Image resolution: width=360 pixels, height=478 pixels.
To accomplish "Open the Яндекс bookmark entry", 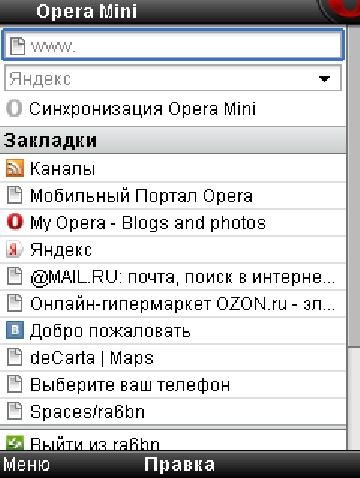I will 173,250.
